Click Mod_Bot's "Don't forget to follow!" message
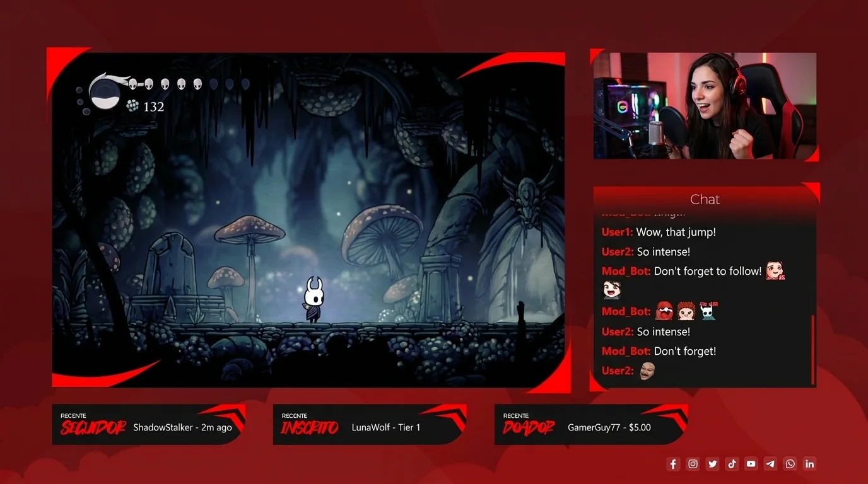The height and width of the screenshot is (484, 868). click(708, 271)
